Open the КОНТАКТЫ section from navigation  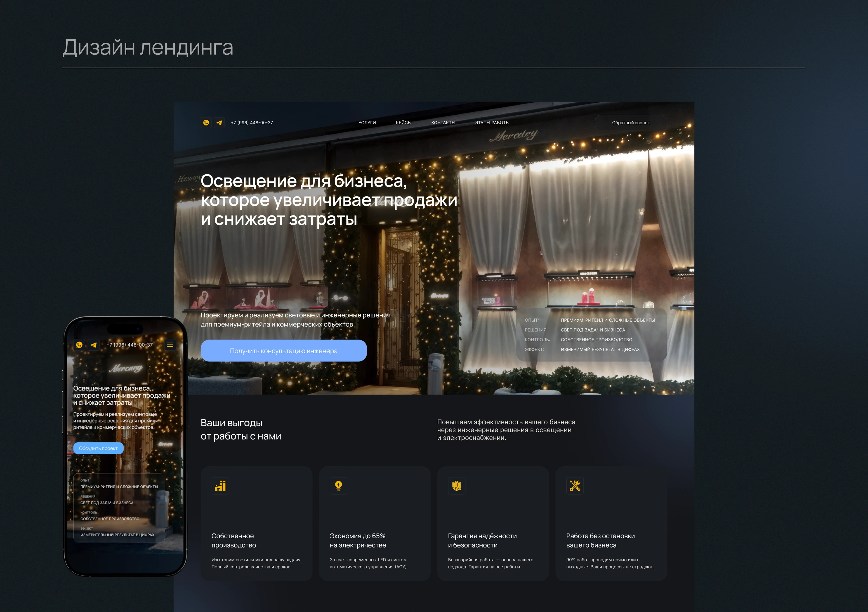click(443, 123)
